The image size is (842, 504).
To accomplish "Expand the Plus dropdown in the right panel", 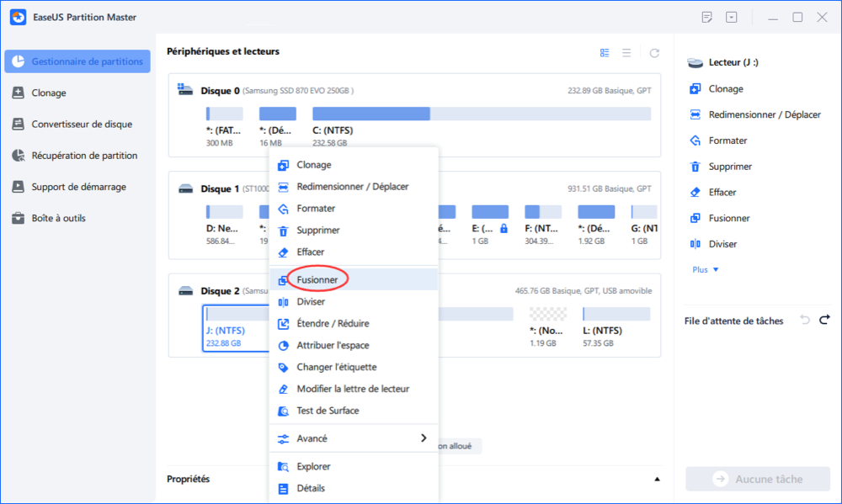I will [706, 269].
